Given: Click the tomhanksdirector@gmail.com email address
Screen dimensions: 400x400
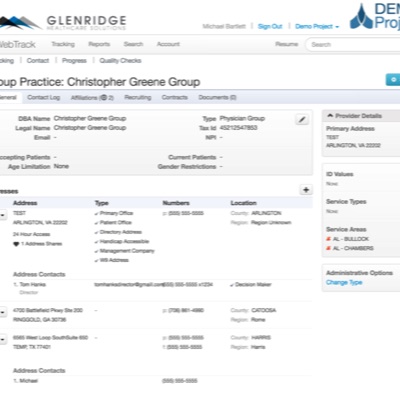Looking at the screenshot, I should 129,284.
